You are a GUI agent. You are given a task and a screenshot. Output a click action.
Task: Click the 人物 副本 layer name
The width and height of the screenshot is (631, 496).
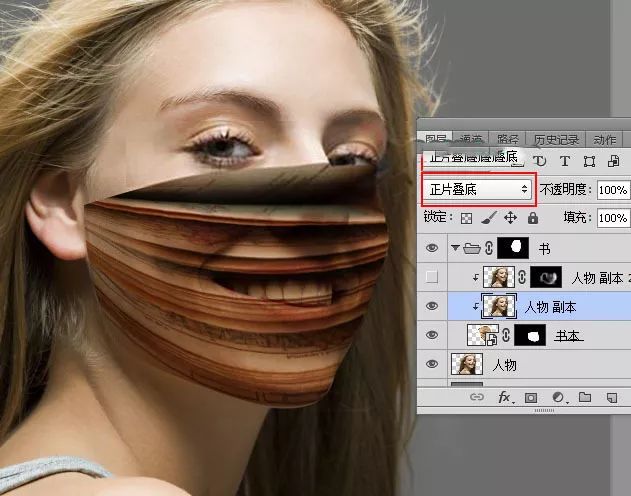(x=551, y=307)
